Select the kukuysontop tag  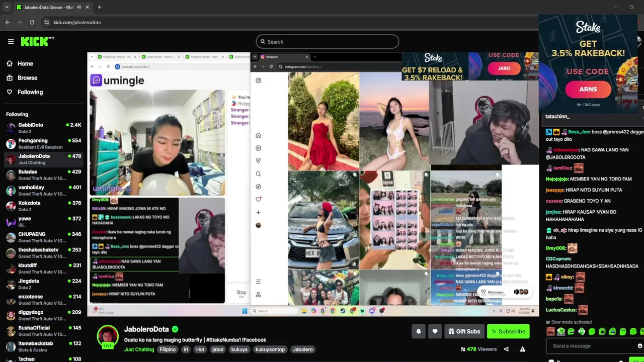tap(270, 349)
